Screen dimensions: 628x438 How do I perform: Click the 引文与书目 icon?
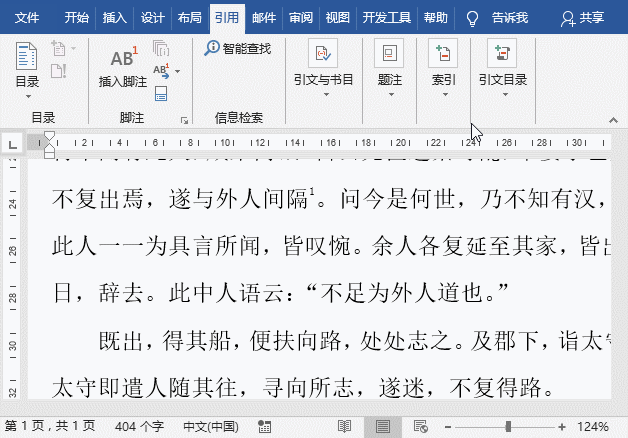click(x=323, y=53)
